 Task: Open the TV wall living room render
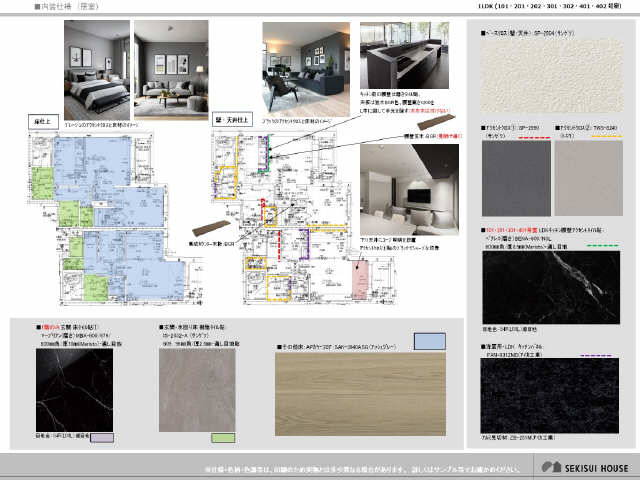click(409, 189)
